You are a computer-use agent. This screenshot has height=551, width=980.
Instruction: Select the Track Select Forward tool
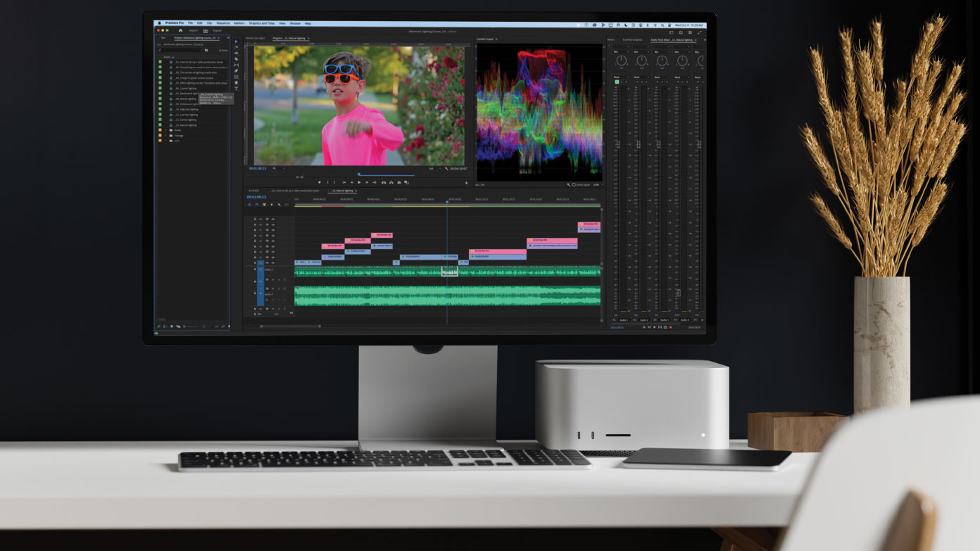[x=237, y=47]
